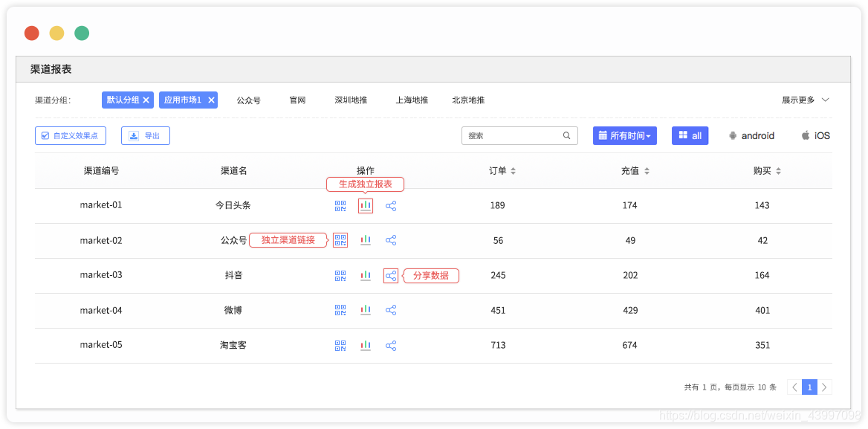The image size is (868, 429).
Task: Go to previous page arrow
Action: (x=794, y=387)
